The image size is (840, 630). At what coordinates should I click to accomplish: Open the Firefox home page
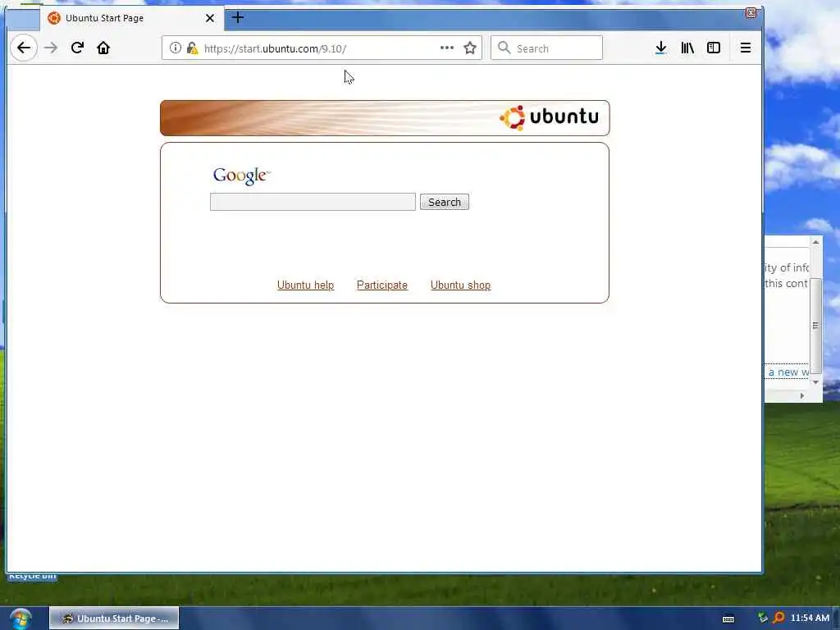(x=103, y=48)
